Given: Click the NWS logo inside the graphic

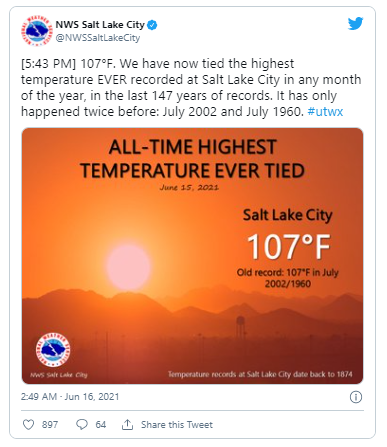Looking at the screenshot, I should [x=53, y=350].
